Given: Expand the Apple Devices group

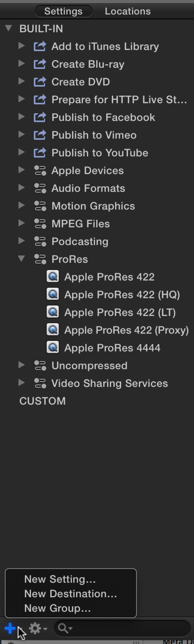Looking at the screenshot, I should coord(22,170).
